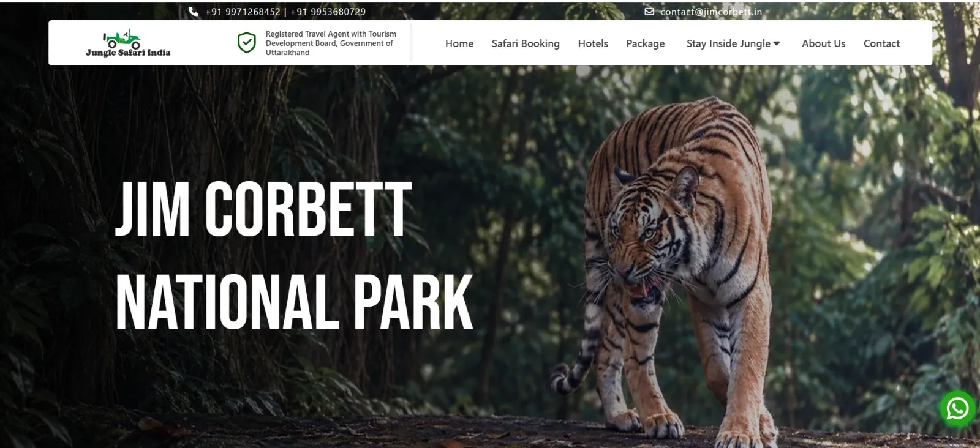The image size is (980, 448).
Task: Open the Package menu item
Action: pos(646,43)
